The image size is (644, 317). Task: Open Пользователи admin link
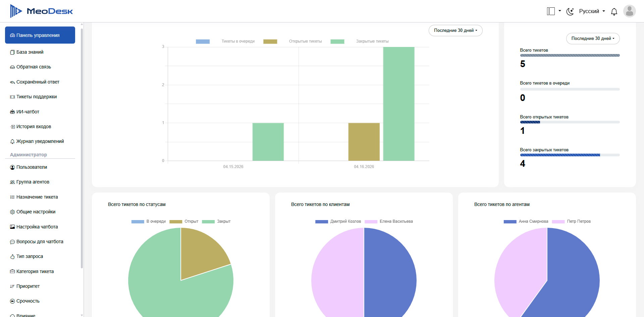coord(32,167)
